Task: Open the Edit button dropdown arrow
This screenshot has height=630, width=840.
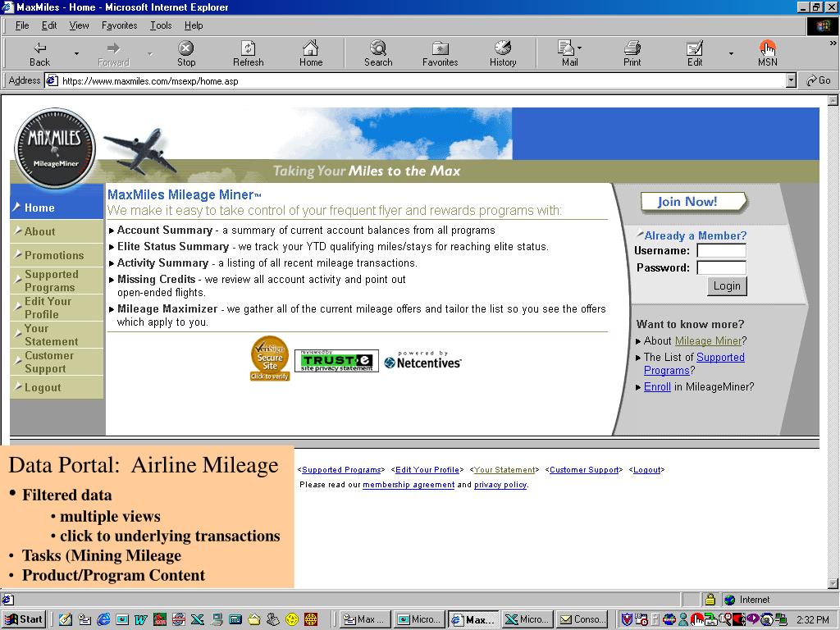Action: 731,53
